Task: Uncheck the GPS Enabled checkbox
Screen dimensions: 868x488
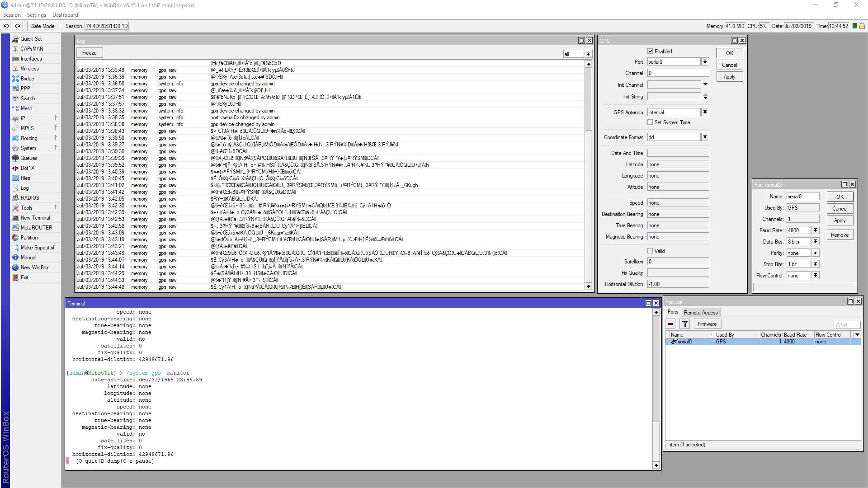Action: tap(650, 52)
